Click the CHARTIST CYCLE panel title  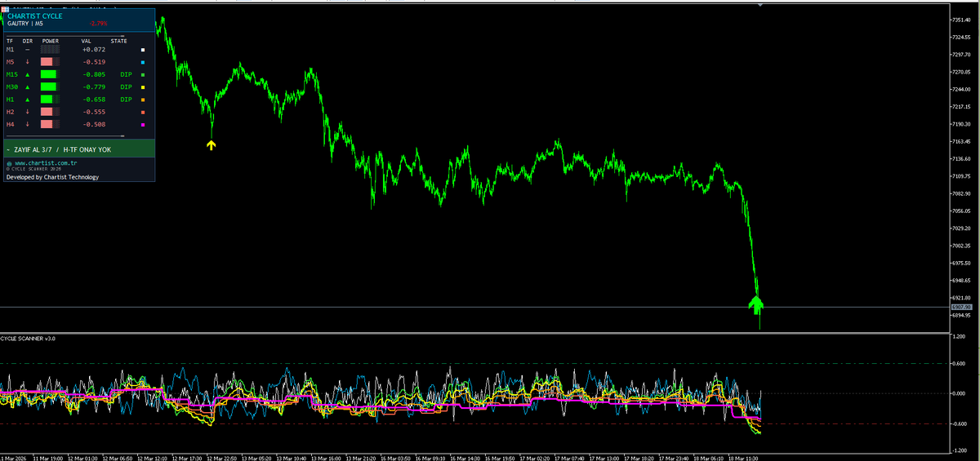34,16
